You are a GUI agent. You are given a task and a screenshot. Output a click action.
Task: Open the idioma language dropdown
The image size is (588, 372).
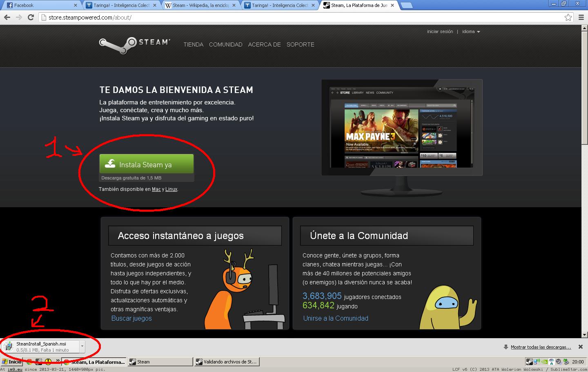[471, 31]
